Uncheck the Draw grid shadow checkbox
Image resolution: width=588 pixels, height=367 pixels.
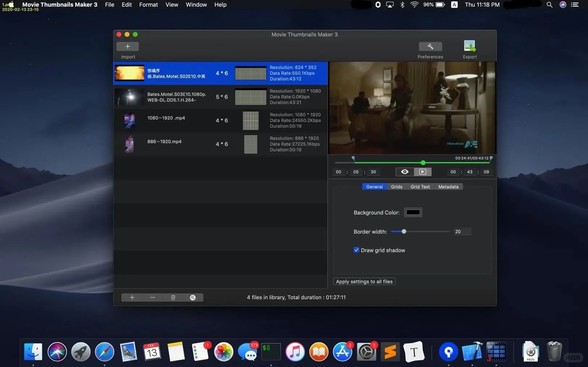click(356, 250)
